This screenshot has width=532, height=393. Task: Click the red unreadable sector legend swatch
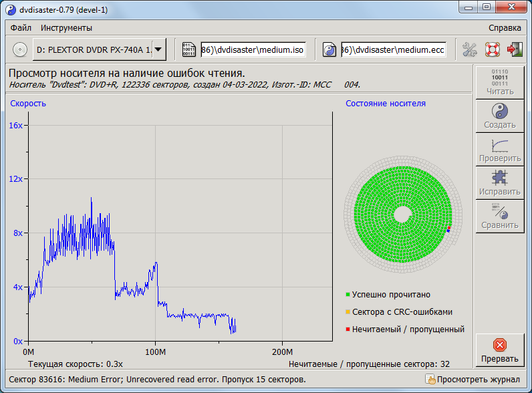click(x=348, y=329)
